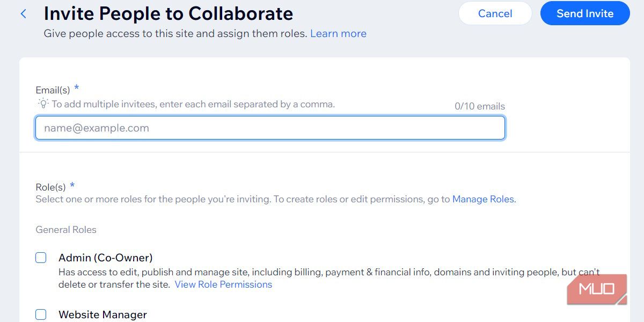Click the multiple invitees hint text
The height and width of the screenshot is (322, 644).
point(193,104)
